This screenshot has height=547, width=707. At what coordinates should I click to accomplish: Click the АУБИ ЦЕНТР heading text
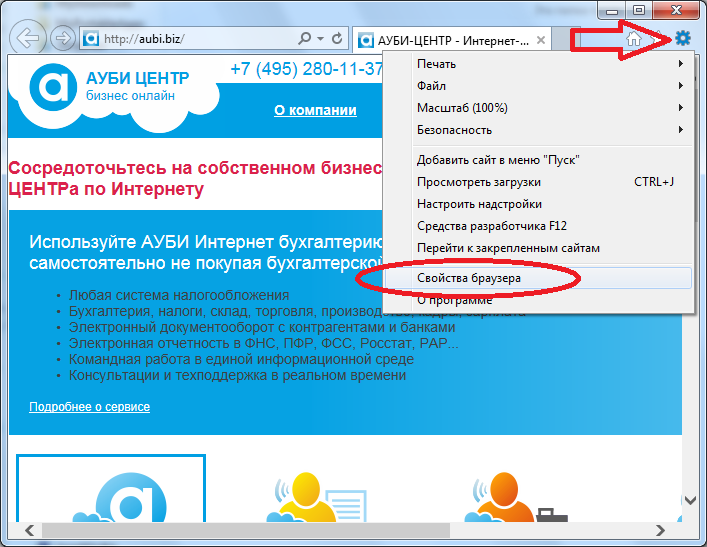pos(138,78)
